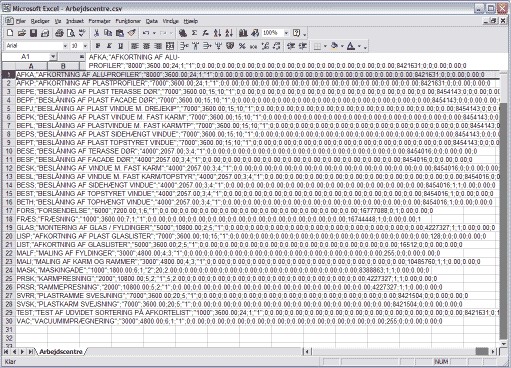Open the font color arrow dropdown

click(x=359, y=46)
